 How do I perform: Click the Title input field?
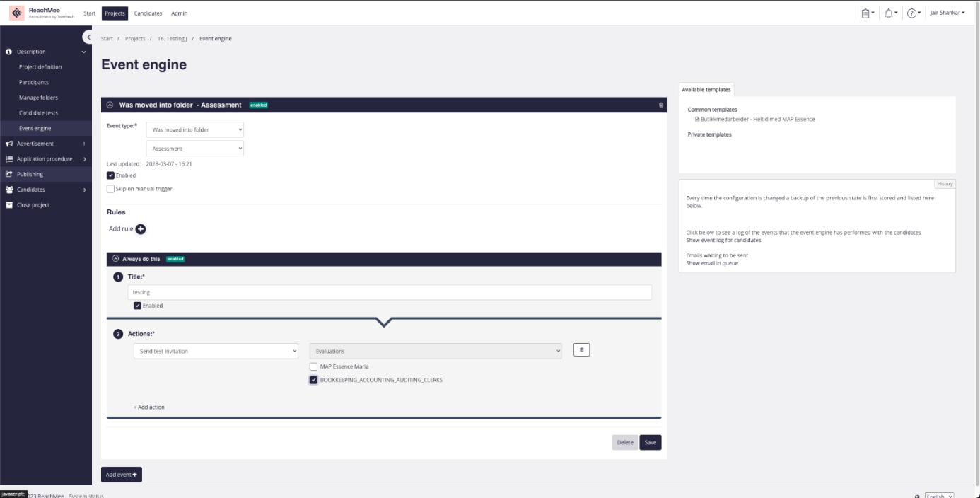click(x=390, y=292)
